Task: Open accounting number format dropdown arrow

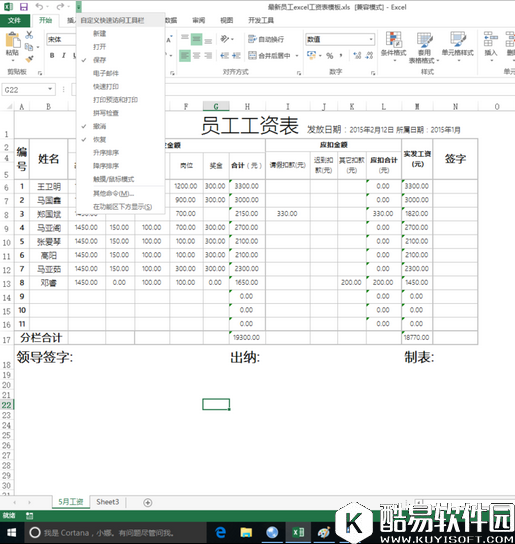Action: pos(320,56)
